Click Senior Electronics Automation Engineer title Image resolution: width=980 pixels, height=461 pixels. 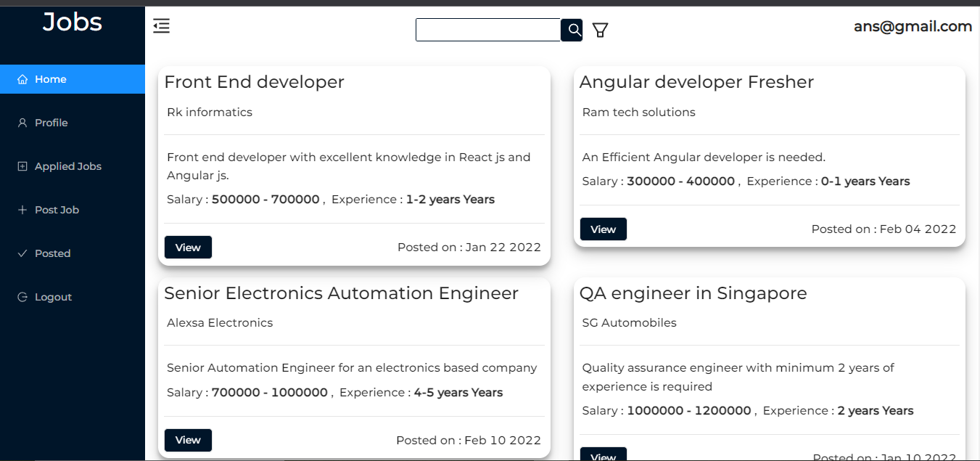pyautogui.click(x=341, y=293)
